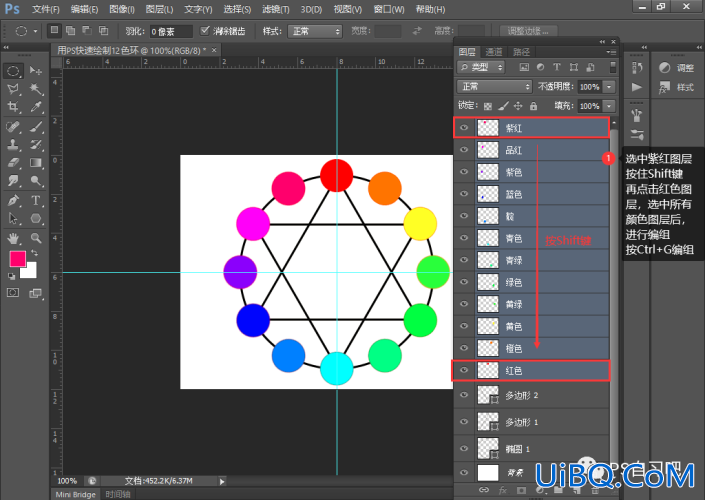Screen dimensions: 705x500
Task: Open the opacity slider dropdown arrow
Action: coord(609,86)
